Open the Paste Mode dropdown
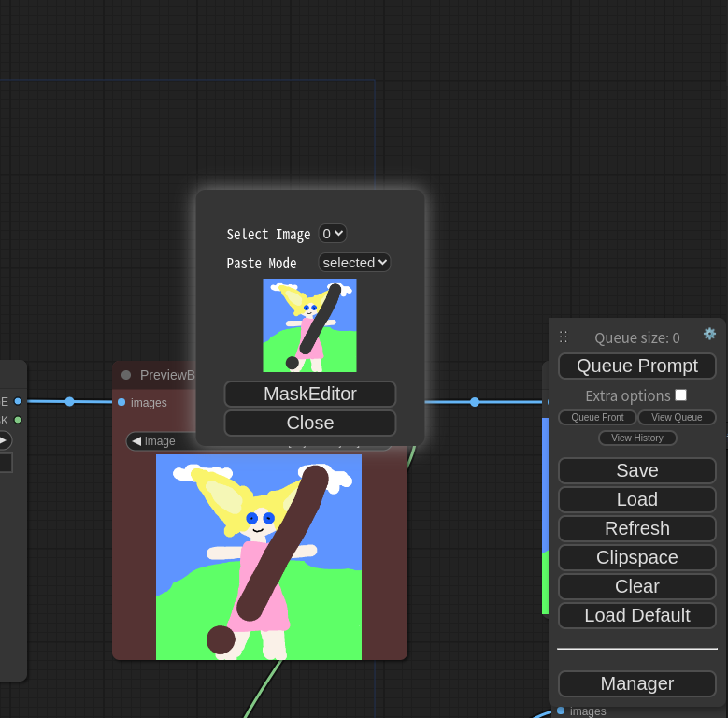Viewport: 728px width, 718px height. (x=354, y=263)
